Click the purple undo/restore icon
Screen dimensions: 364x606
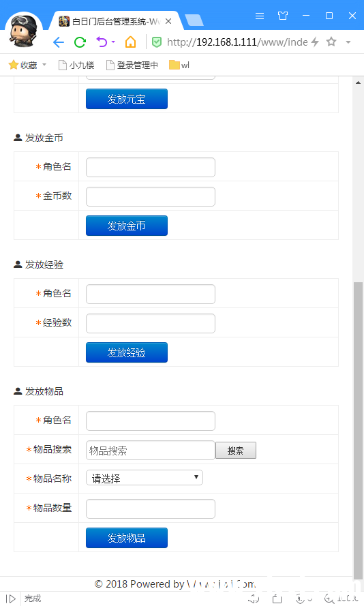pyautogui.click(x=102, y=42)
